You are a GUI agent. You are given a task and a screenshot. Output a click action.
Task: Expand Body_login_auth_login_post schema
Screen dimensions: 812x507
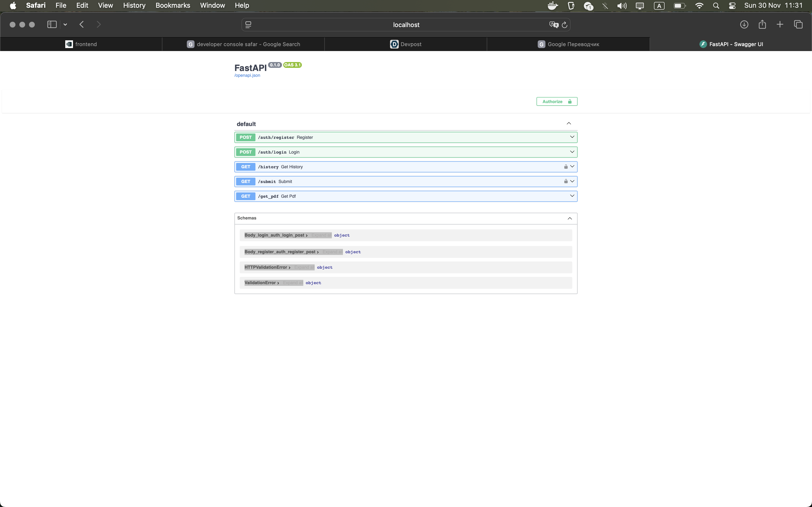275,235
